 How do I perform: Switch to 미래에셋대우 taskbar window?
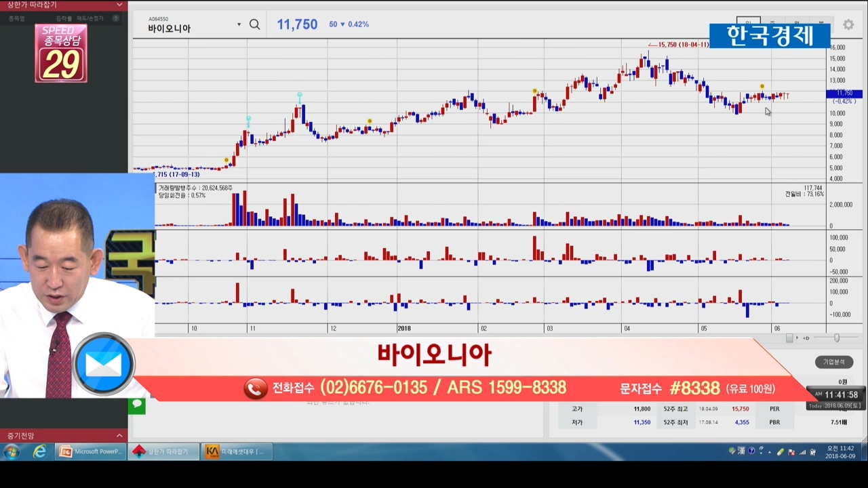(x=236, y=451)
